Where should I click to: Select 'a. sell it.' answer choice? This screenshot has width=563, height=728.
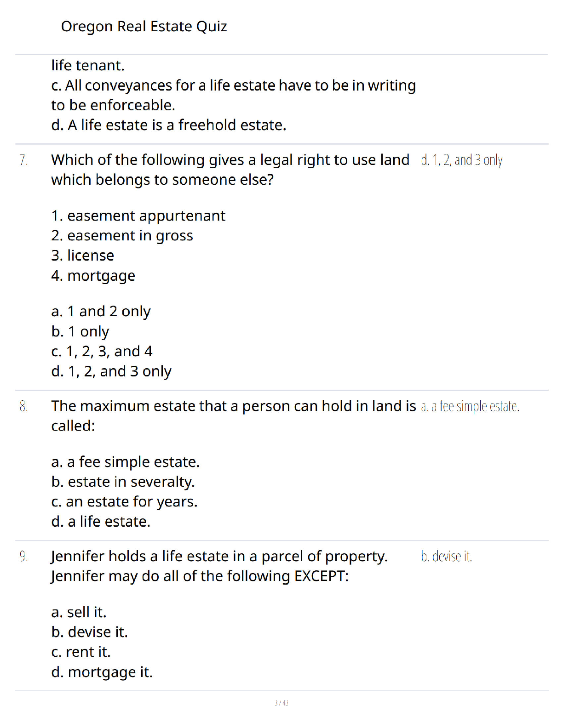pos(79,612)
